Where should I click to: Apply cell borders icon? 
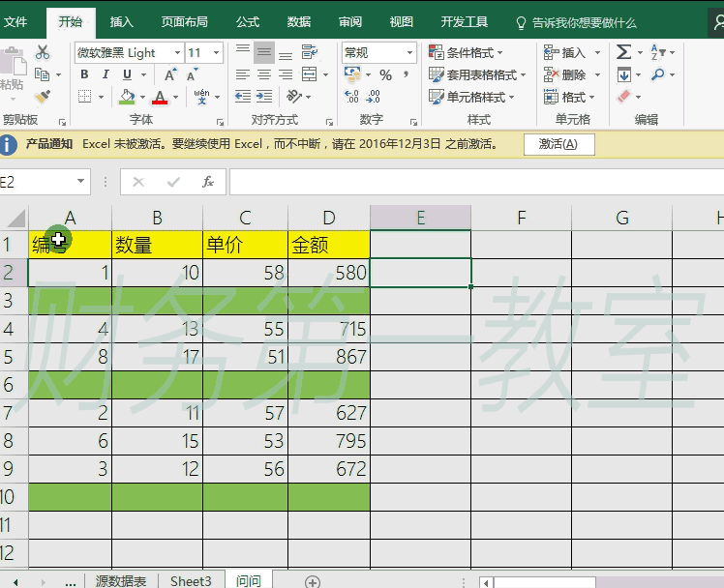[84, 97]
